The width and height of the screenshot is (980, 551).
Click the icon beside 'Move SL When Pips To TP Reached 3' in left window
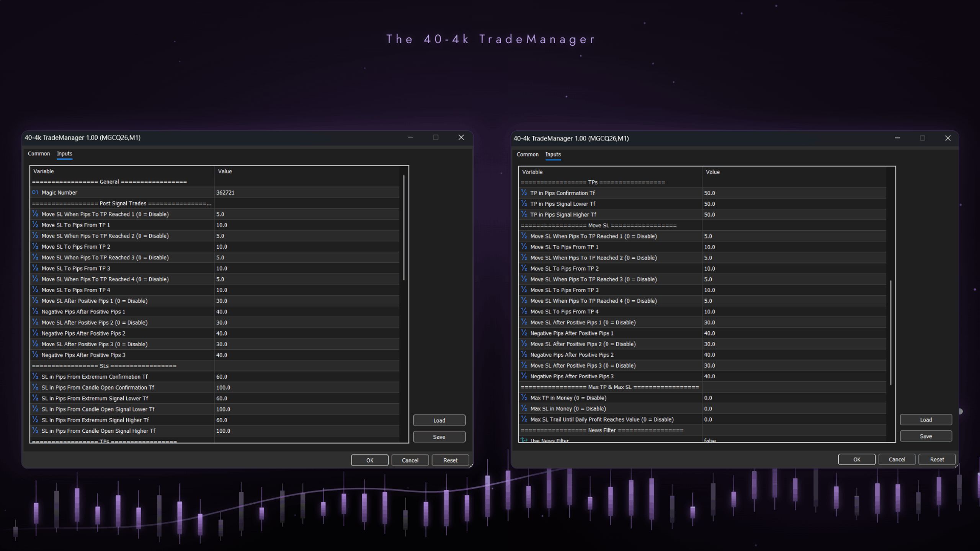pos(35,258)
